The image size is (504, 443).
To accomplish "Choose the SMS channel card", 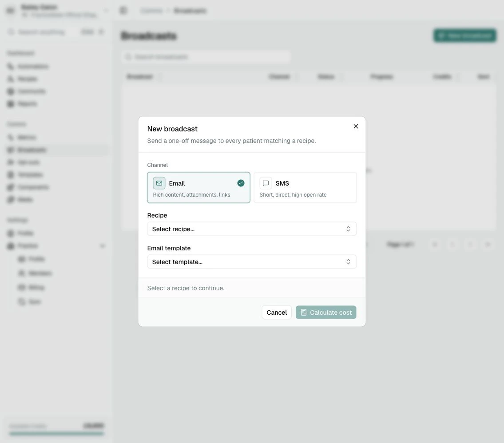I will click(305, 188).
